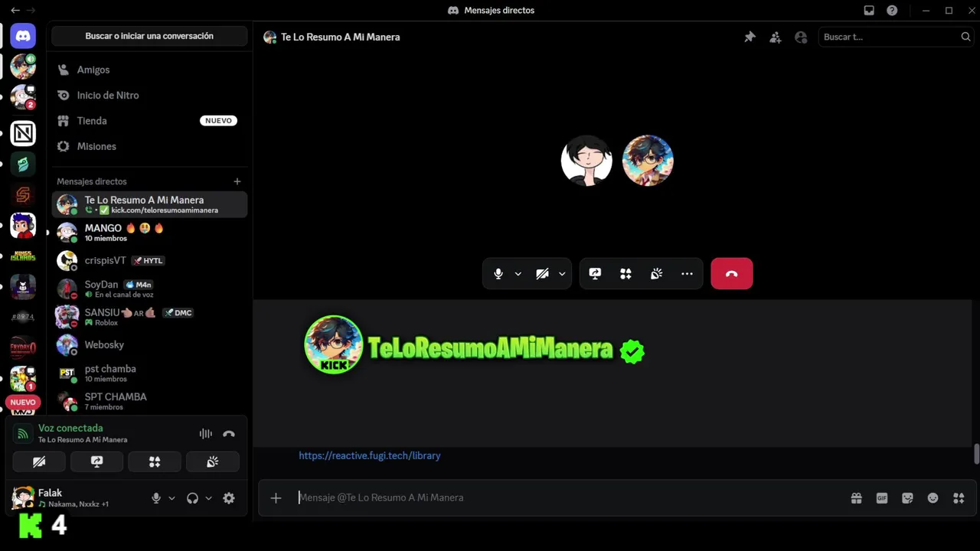Click the Voz conectada status label
The width and height of the screenshot is (980, 551).
(x=70, y=428)
